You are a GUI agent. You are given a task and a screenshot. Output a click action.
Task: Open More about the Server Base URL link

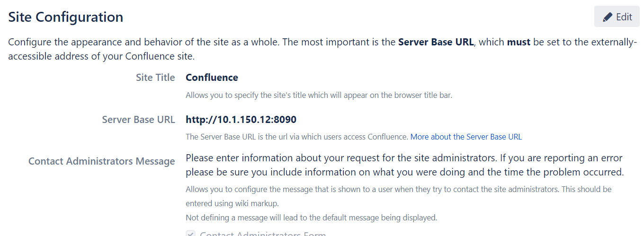coord(466,137)
